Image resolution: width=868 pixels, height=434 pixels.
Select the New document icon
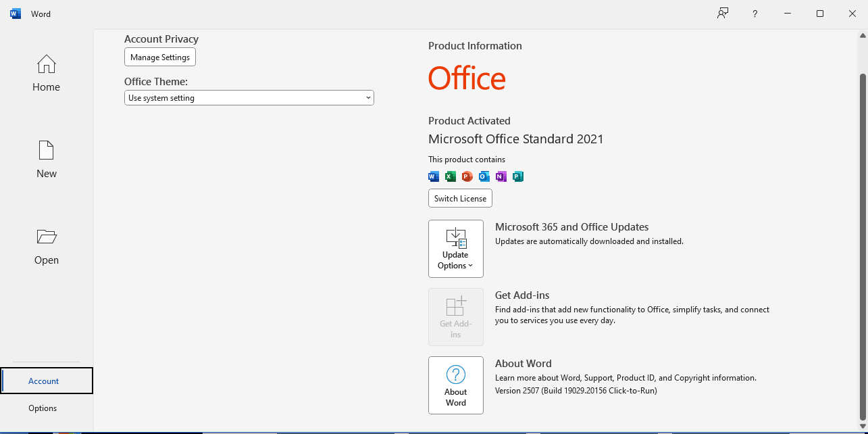(x=47, y=150)
